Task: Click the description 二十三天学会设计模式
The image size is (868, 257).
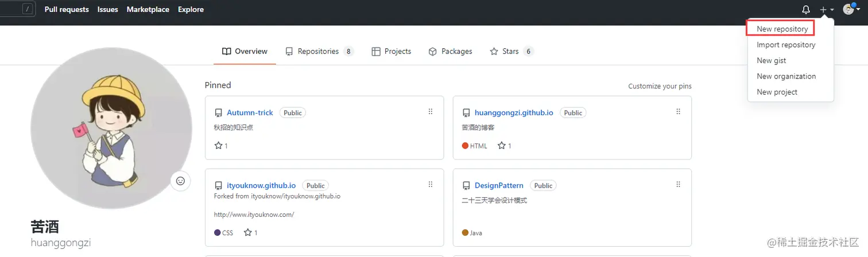Action: (494, 201)
